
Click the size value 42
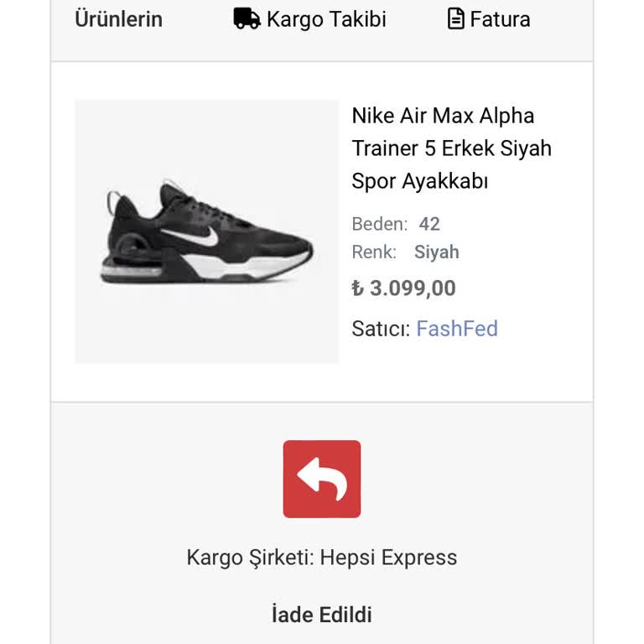[x=429, y=224]
